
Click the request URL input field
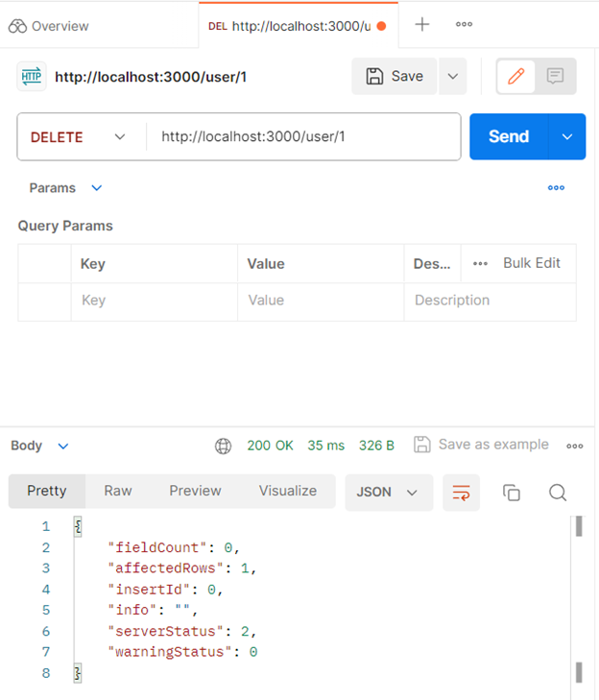[302, 136]
